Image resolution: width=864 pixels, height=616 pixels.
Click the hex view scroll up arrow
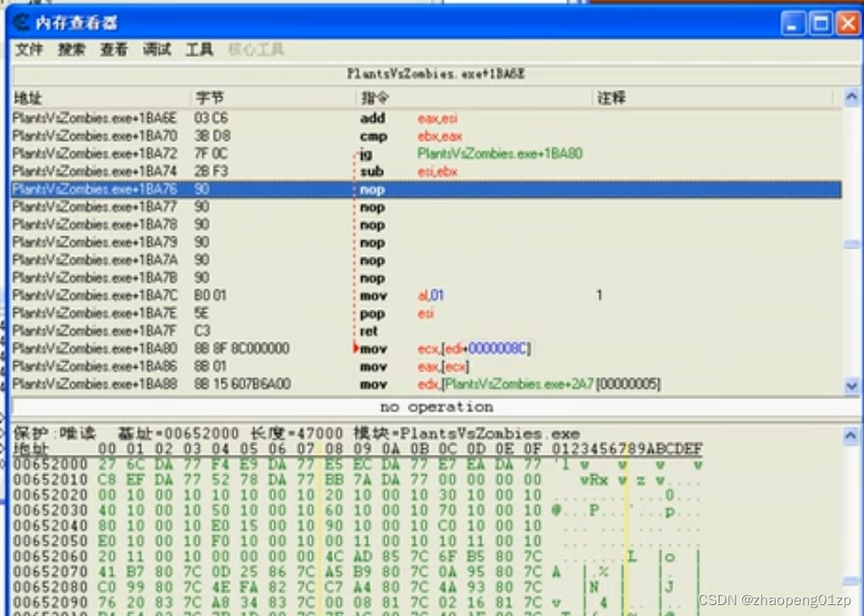[851, 436]
